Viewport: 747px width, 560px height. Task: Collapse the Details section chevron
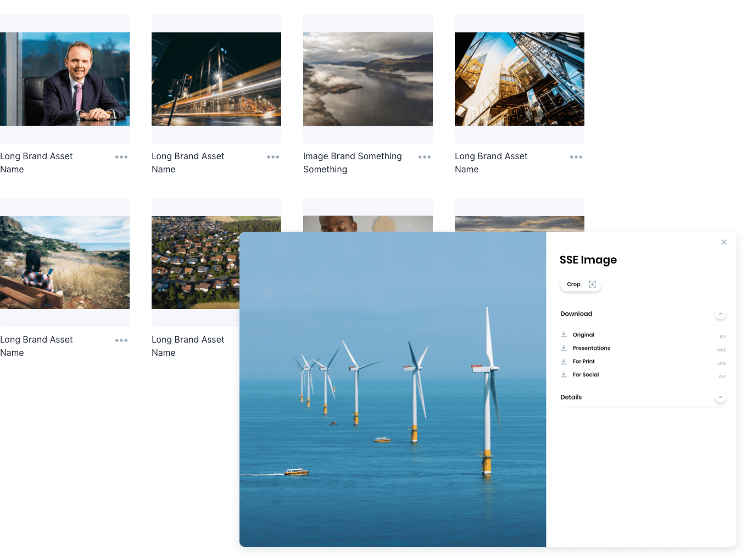coord(721,397)
